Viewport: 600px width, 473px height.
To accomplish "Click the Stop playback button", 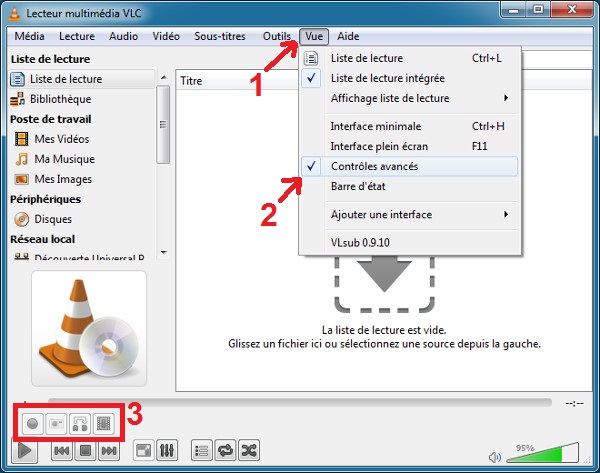I will point(87,451).
